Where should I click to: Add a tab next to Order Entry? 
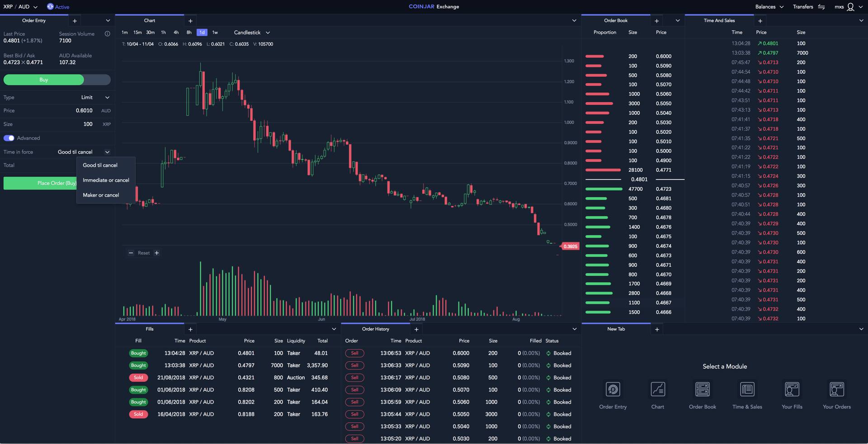(75, 21)
